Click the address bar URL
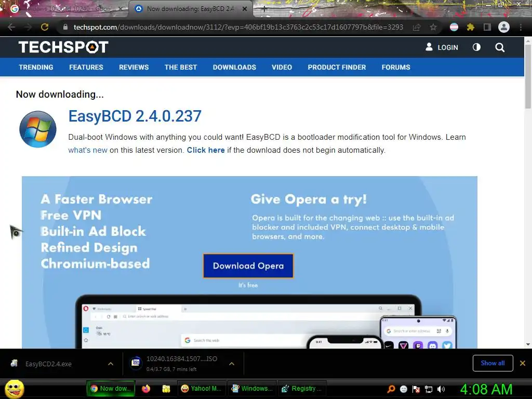This screenshot has width=532, height=399. 238,27
